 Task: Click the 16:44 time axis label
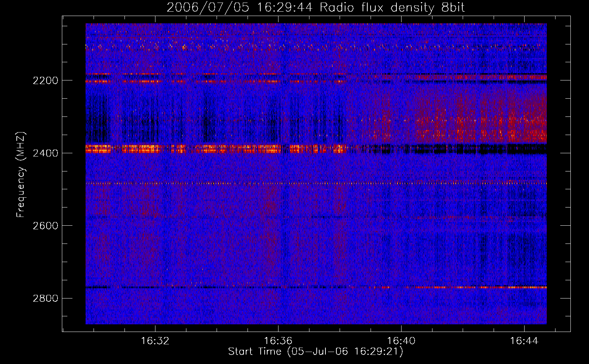tap(524, 341)
